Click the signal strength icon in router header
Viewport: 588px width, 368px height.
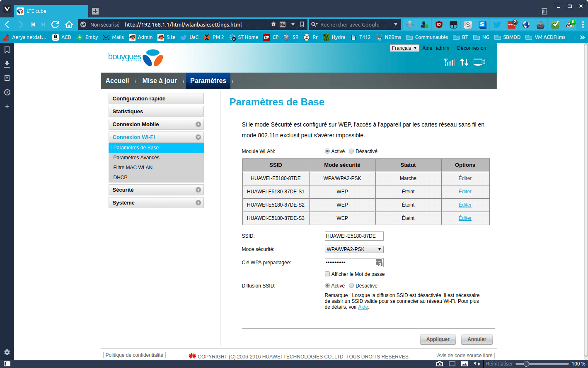click(449, 62)
